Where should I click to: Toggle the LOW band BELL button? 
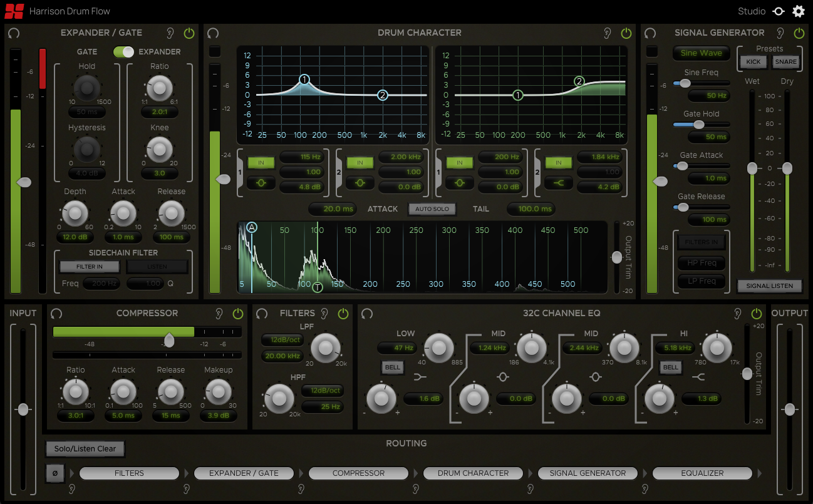(393, 367)
